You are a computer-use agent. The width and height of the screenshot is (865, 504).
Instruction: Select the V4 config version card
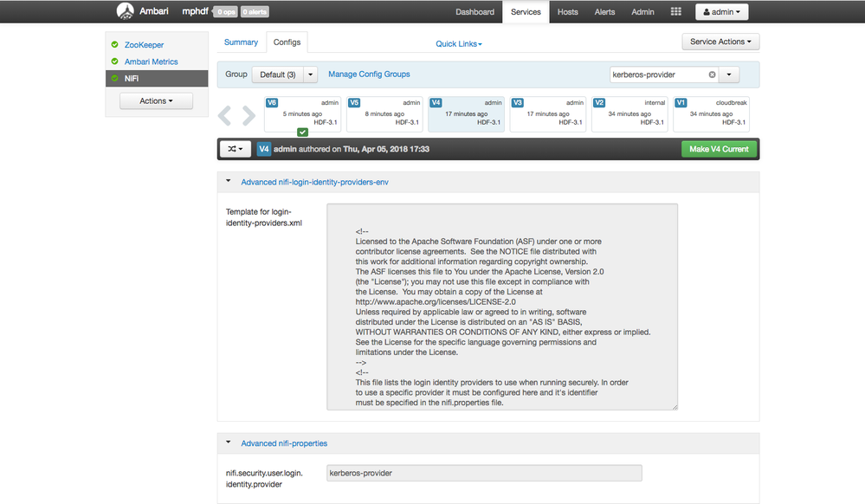pyautogui.click(x=466, y=114)
